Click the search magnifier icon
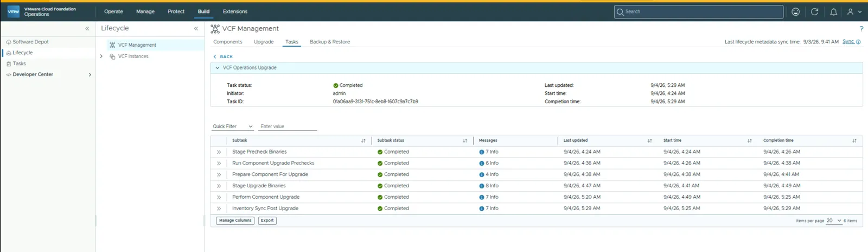The height and width of the screenshot is (252, 868). [x=620, y=11]
